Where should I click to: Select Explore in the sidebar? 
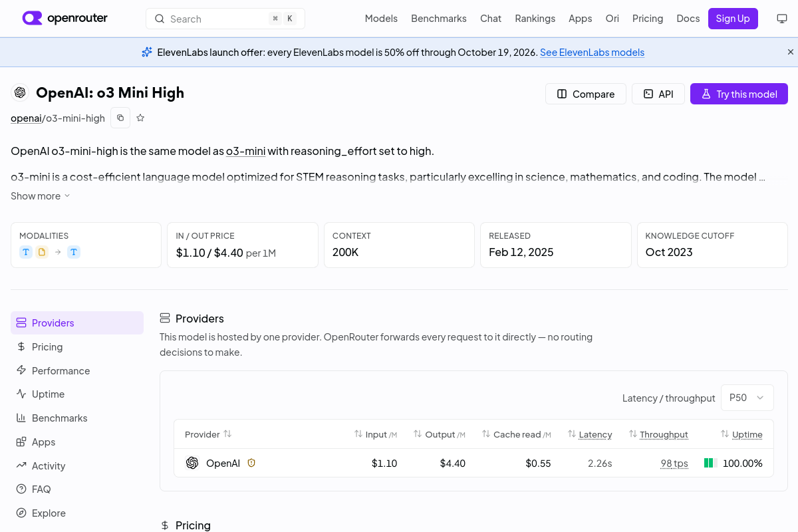tap(77, 513)
